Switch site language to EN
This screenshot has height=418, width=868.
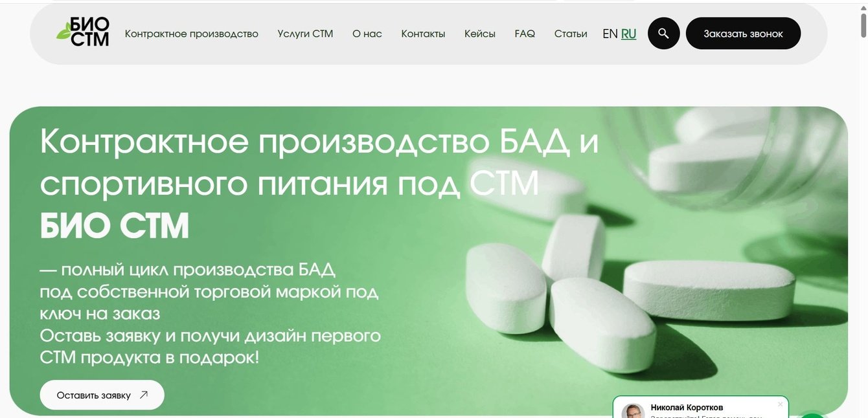pos(610,34)
